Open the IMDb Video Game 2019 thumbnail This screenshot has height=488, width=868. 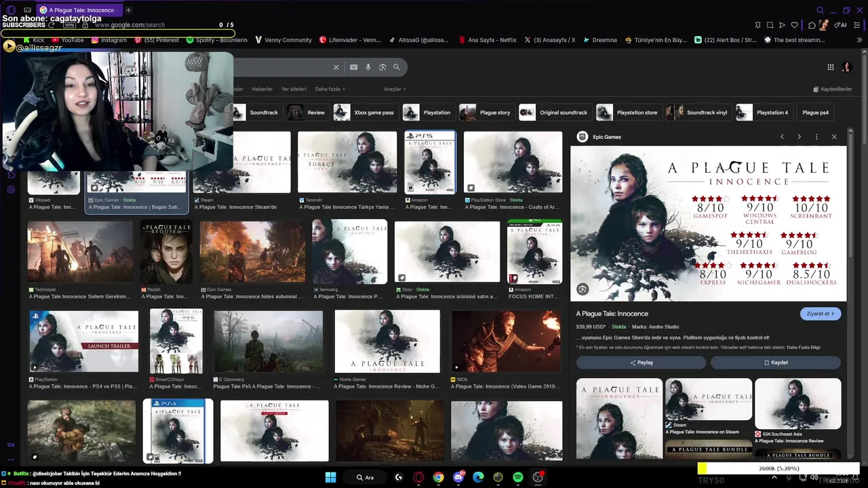[507, 342]
